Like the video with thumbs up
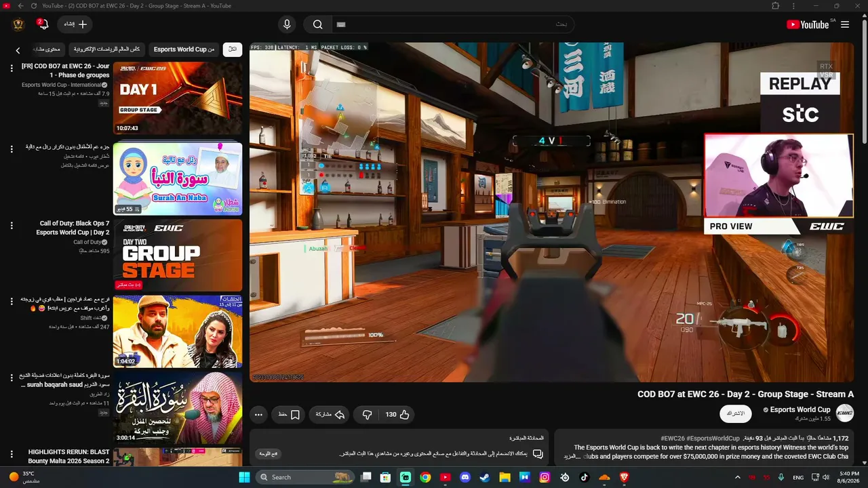Image resolution: width=868 pixels, height=488 pixels. pos(397,414)
